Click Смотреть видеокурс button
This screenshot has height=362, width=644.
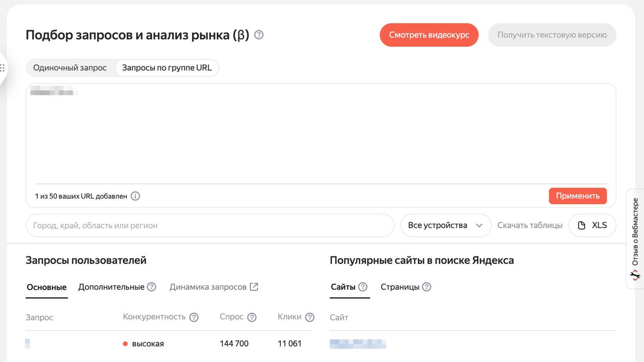[x=429, y=35]
